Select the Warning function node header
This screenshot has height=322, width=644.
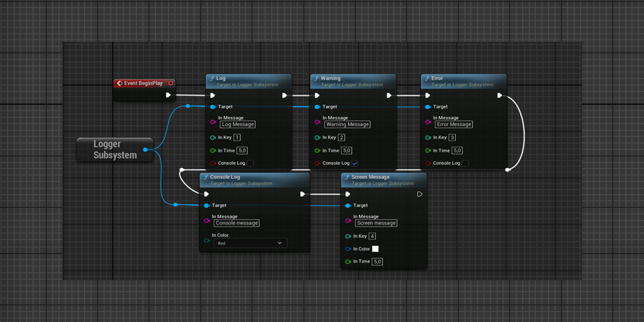coord(353,81)
